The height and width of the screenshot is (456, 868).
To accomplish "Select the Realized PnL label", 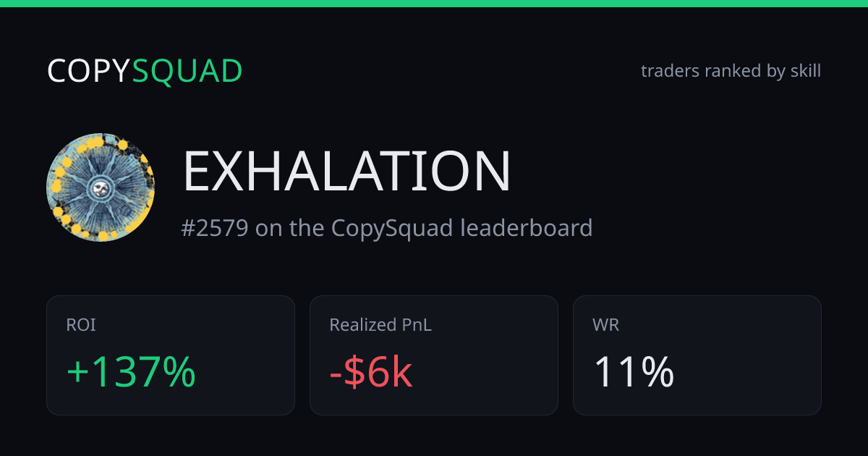I will point(380,325).
